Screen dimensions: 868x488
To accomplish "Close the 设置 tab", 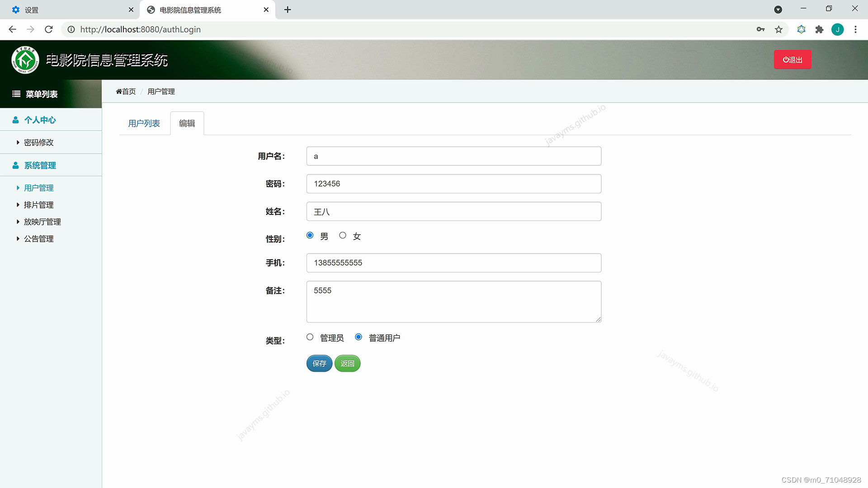I will (x=131, y=9).
